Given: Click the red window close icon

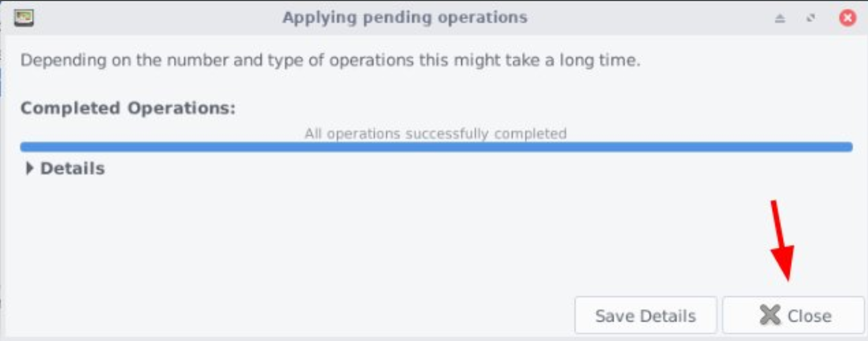Looking at the screenshot, I should pos(848,18).
